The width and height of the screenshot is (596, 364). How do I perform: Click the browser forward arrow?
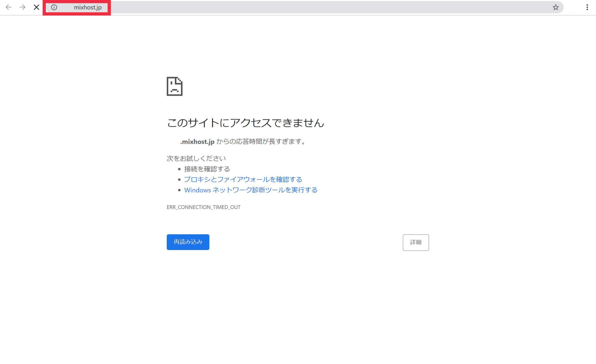coord(22,7)
